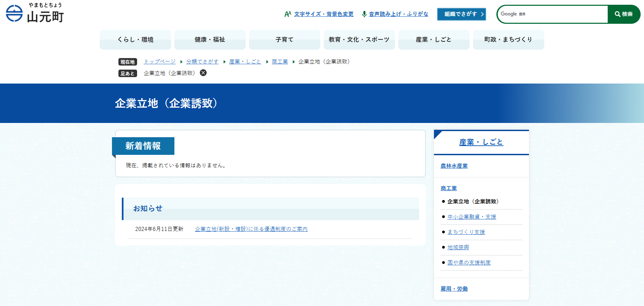
Task: Open the 産業・しごと navigation menu
Action: pos(434,40)
